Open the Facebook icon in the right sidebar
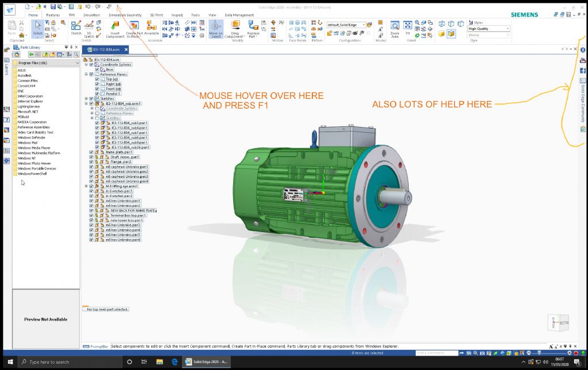This screenshot has height=370, width=588. coord(583,71)
